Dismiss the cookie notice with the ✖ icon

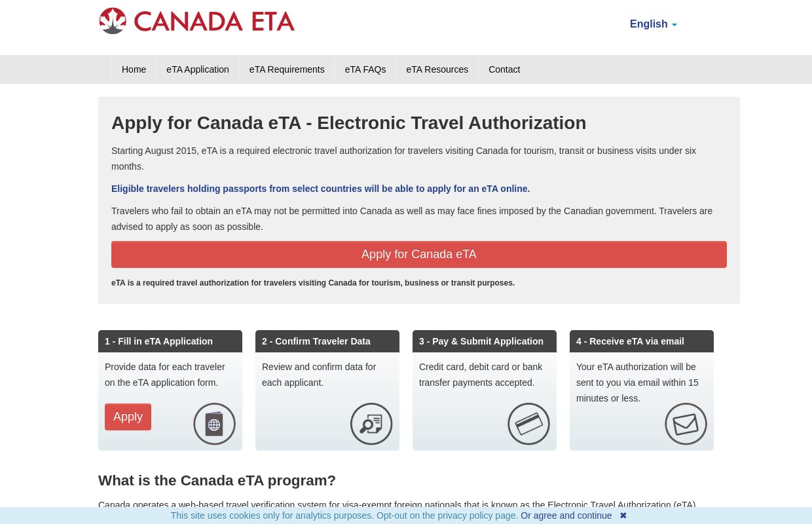623,515
